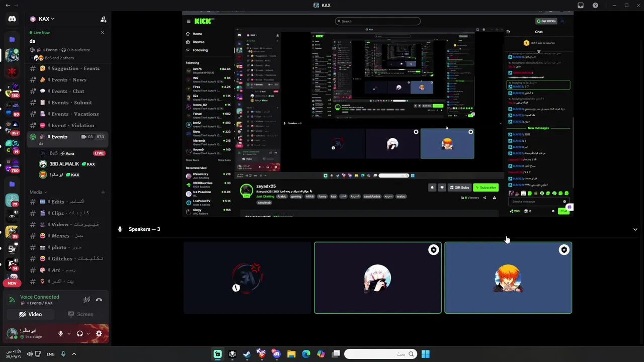Open the Clips channel
Image resolution: width=644 pixels, height=362 pixels.
pos(67,213)
